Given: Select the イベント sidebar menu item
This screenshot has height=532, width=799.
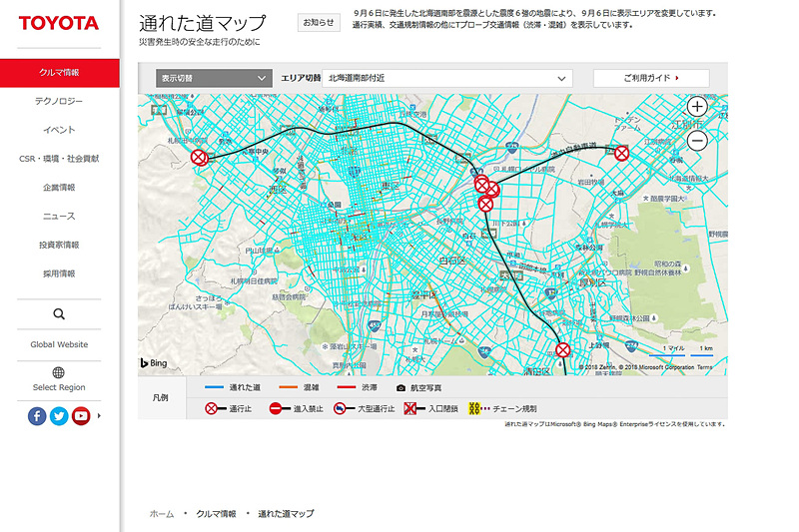Looking at the screenshot, I should [59, 130].
